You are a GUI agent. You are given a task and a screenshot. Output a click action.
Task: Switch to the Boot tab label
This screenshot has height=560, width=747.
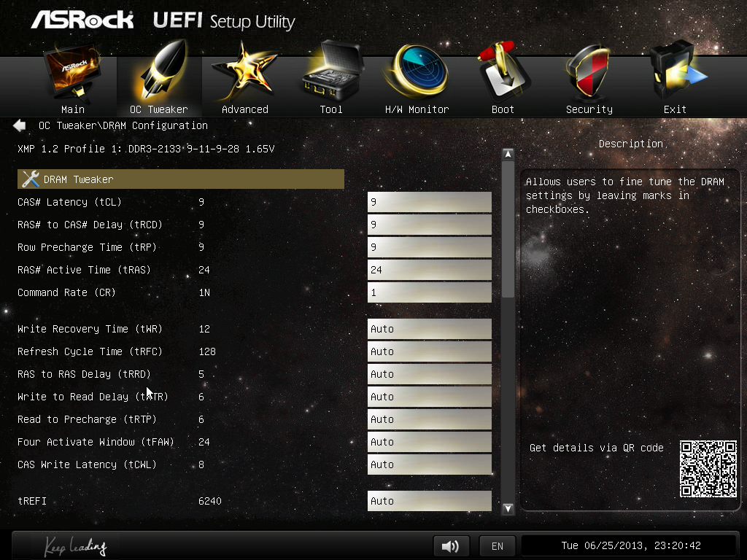point(503,109)
